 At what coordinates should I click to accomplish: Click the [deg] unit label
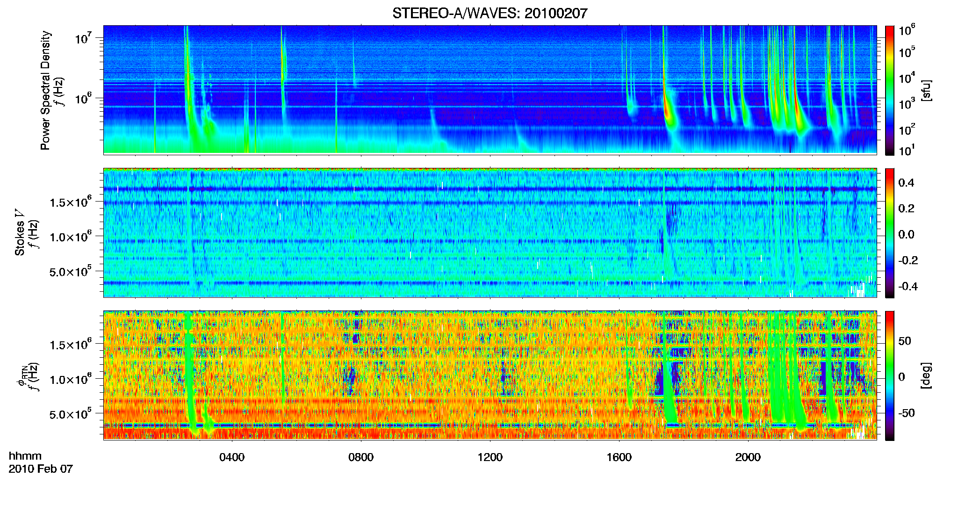coord(926,375)
